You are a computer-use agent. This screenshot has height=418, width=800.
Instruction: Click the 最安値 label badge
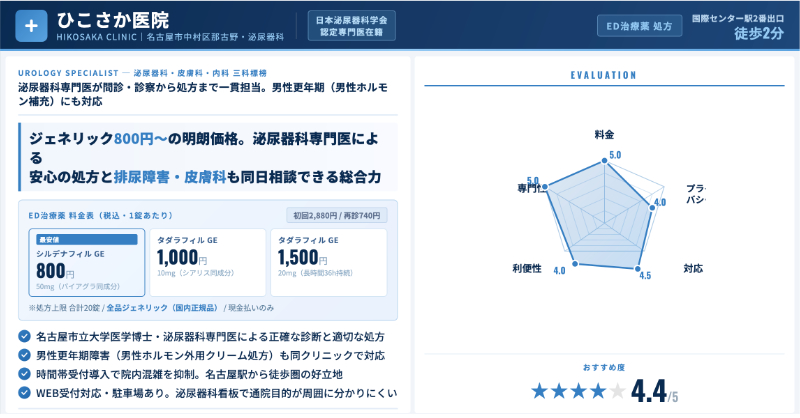pyautogui.click(x=51, y=240)
